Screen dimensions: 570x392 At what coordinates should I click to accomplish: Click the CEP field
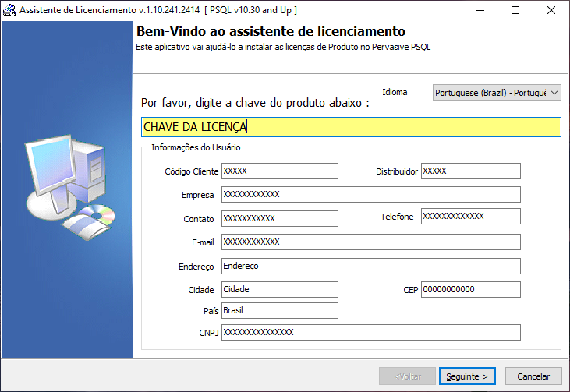click(471, 289)
